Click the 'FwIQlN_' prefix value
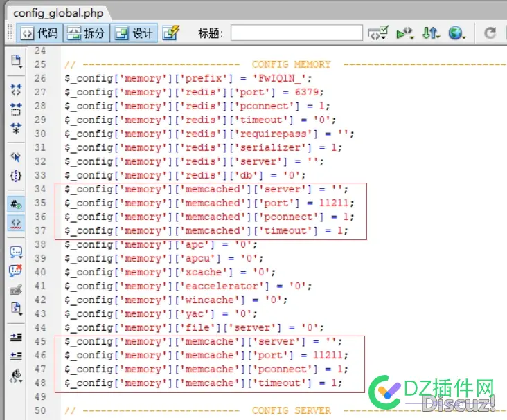Image resolution: width=507 pixels, height=420 pixels. pos(280,78)
